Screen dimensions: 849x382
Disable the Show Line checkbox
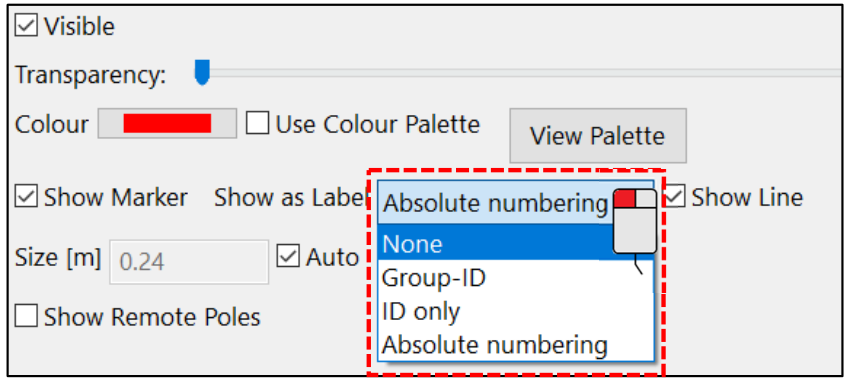click(674, 197)
